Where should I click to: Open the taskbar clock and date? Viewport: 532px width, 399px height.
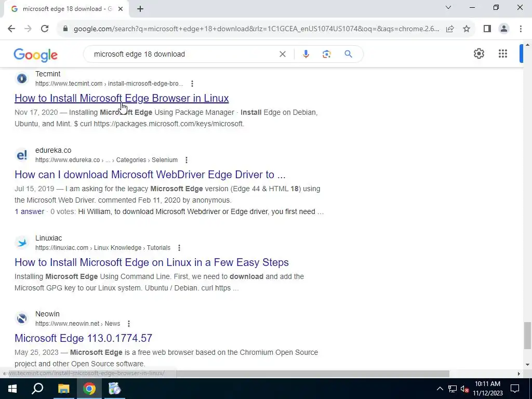[x=487, y=389]
